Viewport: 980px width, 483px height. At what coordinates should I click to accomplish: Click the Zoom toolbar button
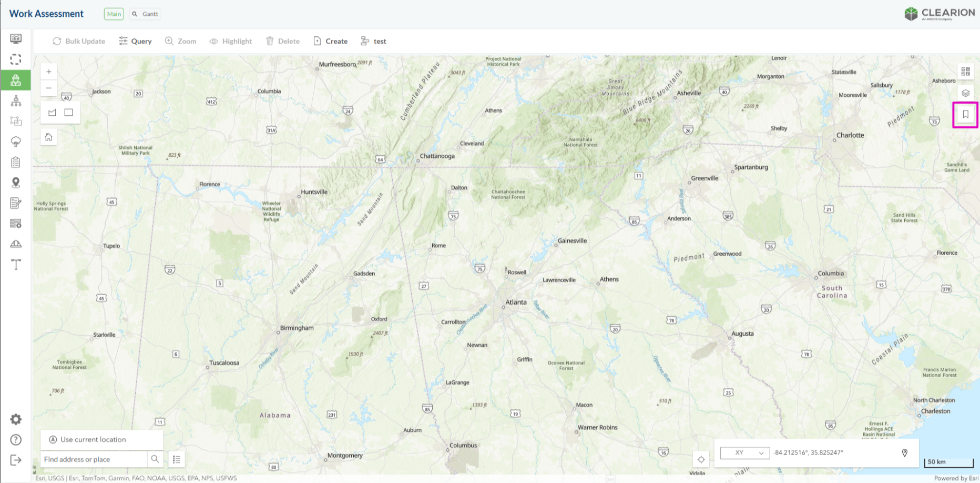tap(180, 41)
